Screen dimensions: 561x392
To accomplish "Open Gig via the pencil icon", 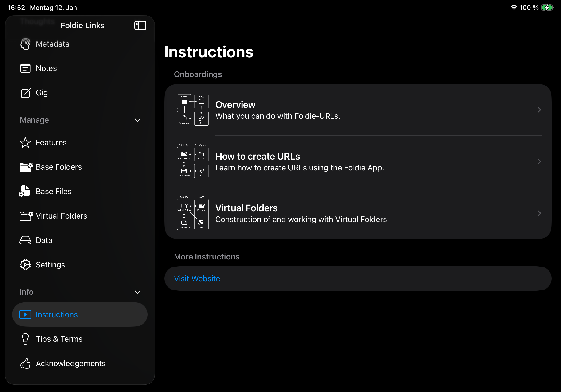I will [x=25, y=93].
